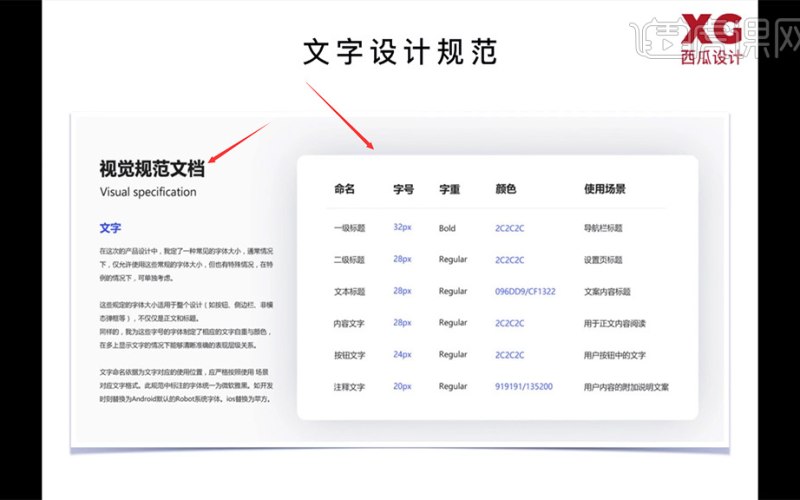Screen dimensions: 800x500
Task: Click the 颜色 column header
Action: [x=506, y=189]
